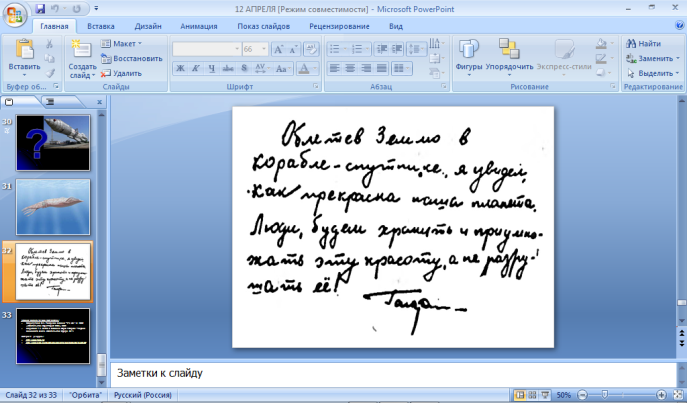This screenshot has width=687, height=403.
Task: Click the zoom slider handle
Action: click(604, 395)
